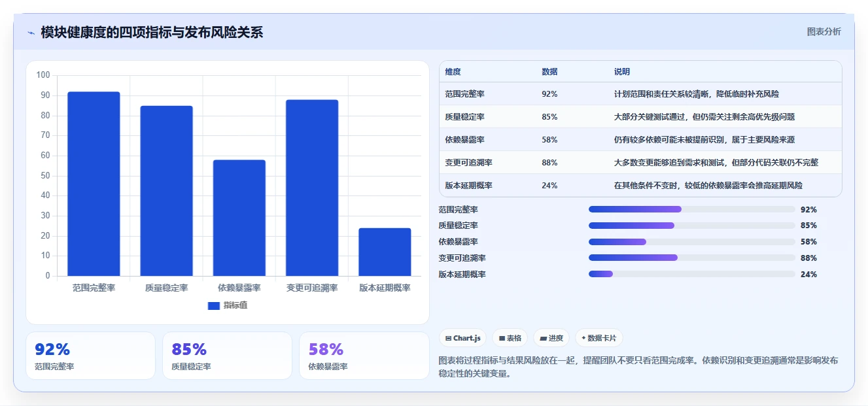Click the Chart.js tag chip
868x406 pixels.
(x=462, y=338)
